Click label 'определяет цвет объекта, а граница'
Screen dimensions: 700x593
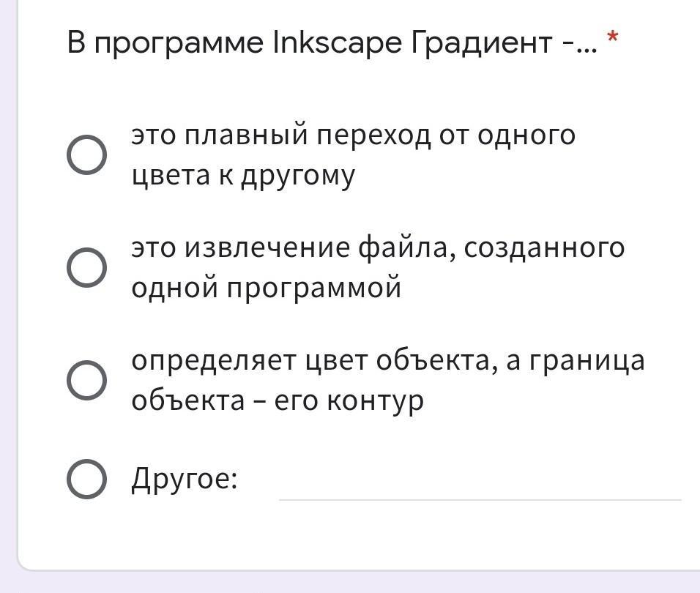click(x=388, y=360)
